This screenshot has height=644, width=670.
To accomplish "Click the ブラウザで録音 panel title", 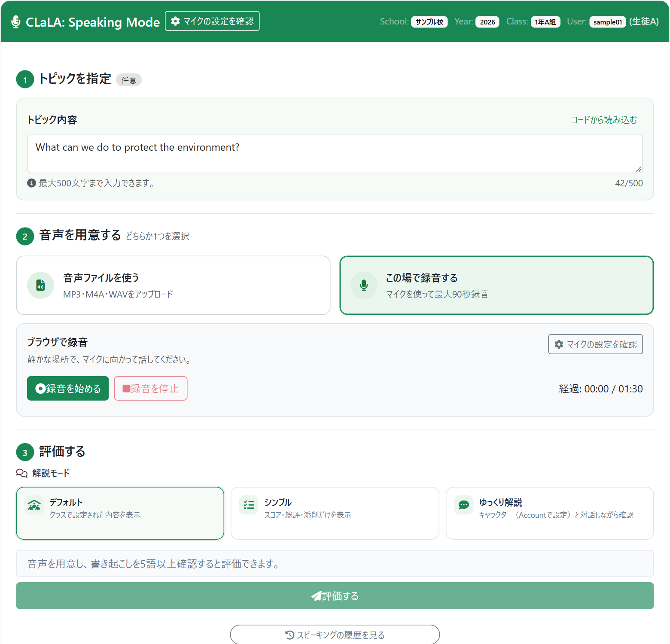I will pyautogui.click(x=58, y=342).
